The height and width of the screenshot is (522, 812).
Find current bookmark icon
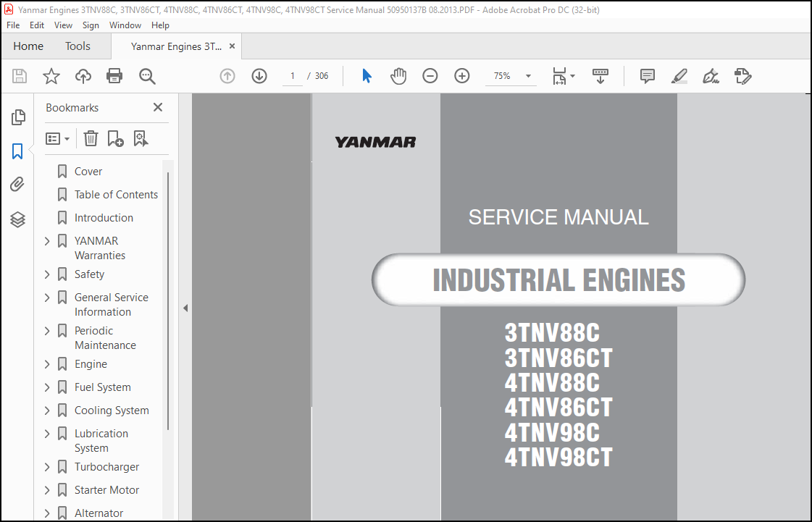[141, 138]
